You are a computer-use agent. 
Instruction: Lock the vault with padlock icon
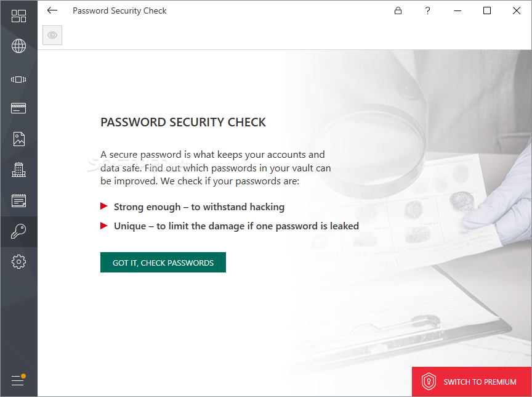[x=398, y=11]
